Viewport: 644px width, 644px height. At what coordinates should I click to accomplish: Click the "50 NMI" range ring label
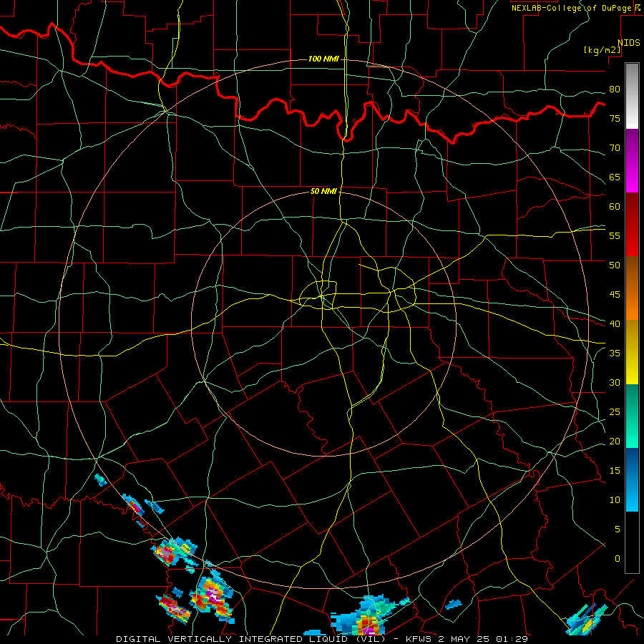(323, 191)
